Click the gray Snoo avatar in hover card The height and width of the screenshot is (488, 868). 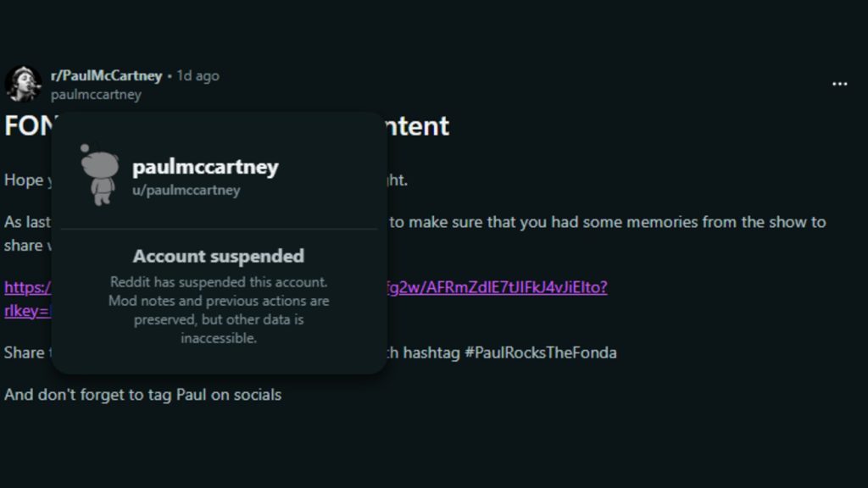pyautogui.click(x=99, y=175)
